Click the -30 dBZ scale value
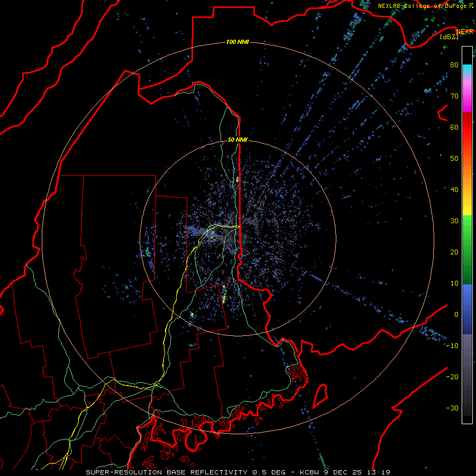 point(452,408)
